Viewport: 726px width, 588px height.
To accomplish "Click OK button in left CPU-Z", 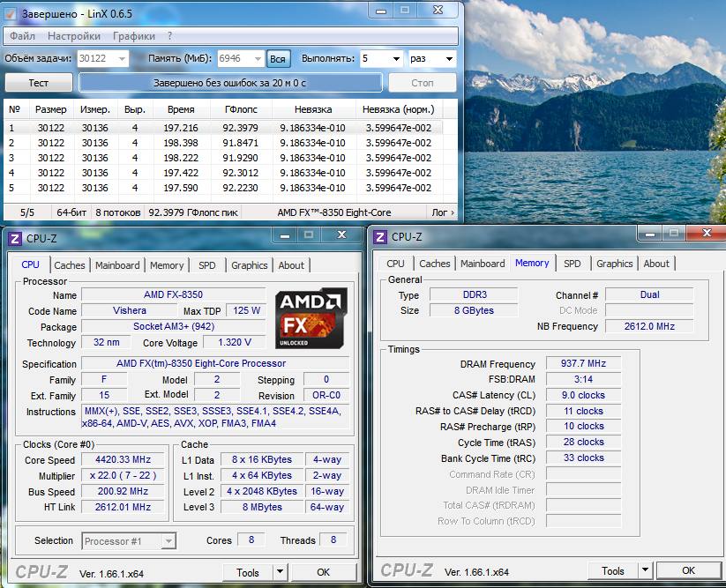I will point(323,573).
